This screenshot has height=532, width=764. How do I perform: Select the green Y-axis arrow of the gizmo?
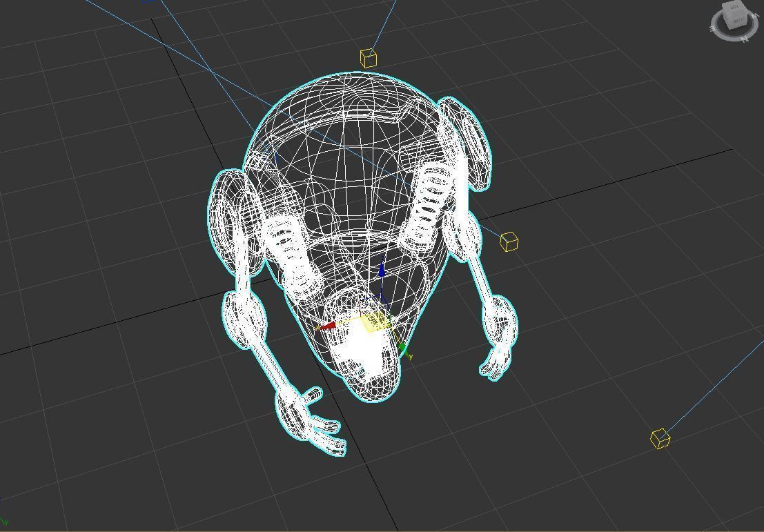(x=403, y=346)
